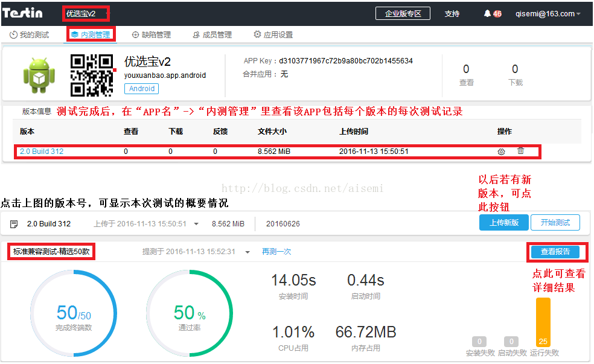Click the 查看报告 button
594x364 pixels.
point(555,252)
